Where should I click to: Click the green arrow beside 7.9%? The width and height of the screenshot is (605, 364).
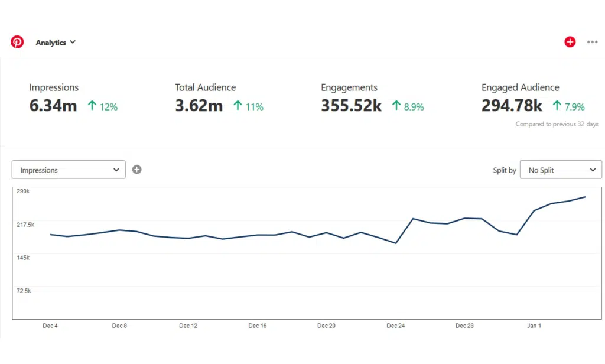(557, 106)
